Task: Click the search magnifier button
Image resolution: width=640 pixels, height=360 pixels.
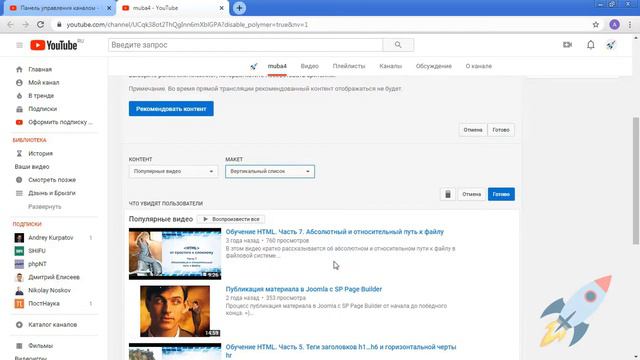Action: coord(398,45)
